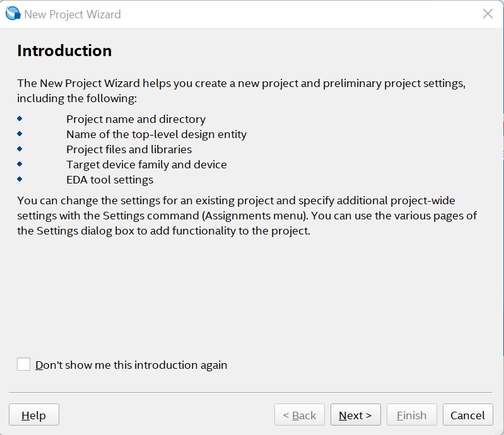Click the New Project Wizard title text
Viewport: 504px width, 435px height.
pos(73,14)
